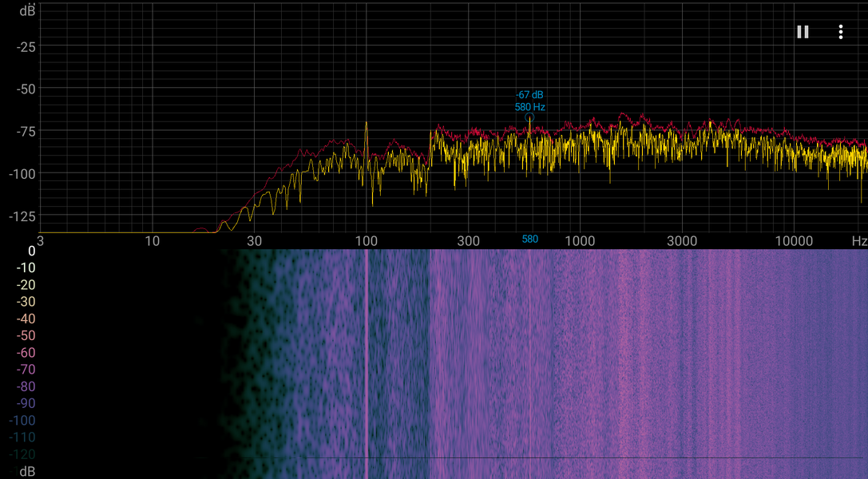Click the '-50' dB axis label
868x479 pixels.
(26, 89)
